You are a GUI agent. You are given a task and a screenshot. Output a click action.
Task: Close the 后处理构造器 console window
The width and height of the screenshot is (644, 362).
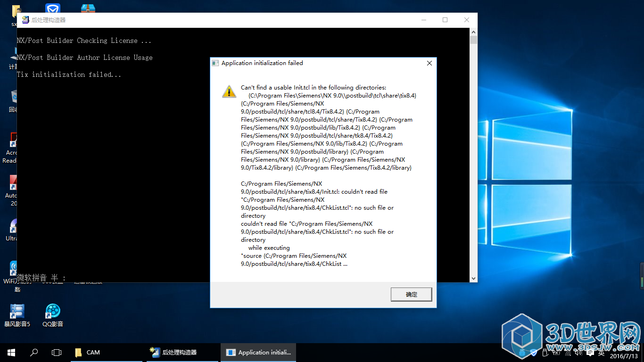(x=466, y=20)
